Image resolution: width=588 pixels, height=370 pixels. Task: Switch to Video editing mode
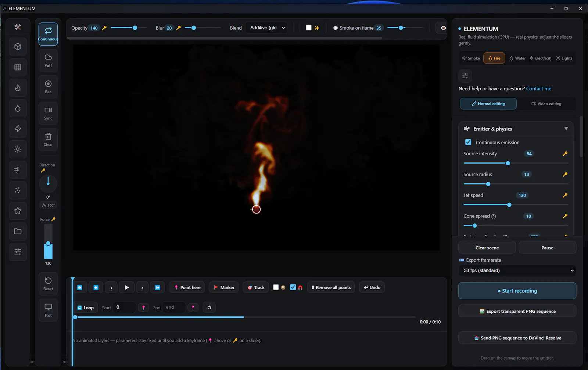[546, 104]
